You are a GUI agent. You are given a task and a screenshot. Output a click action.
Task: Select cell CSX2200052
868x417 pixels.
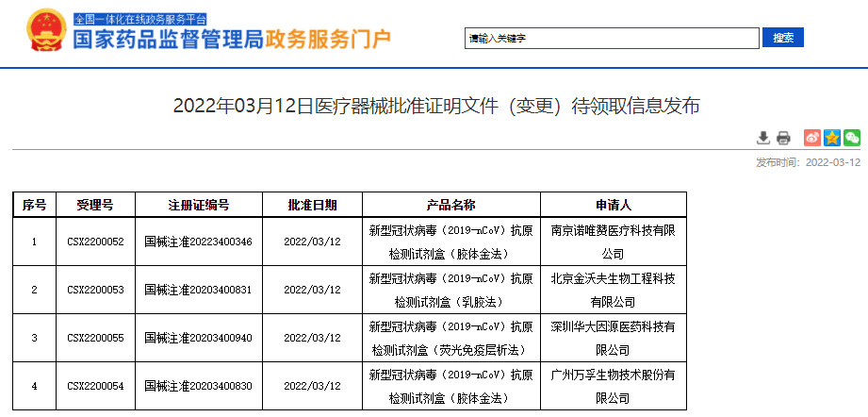tap(95, 242)
